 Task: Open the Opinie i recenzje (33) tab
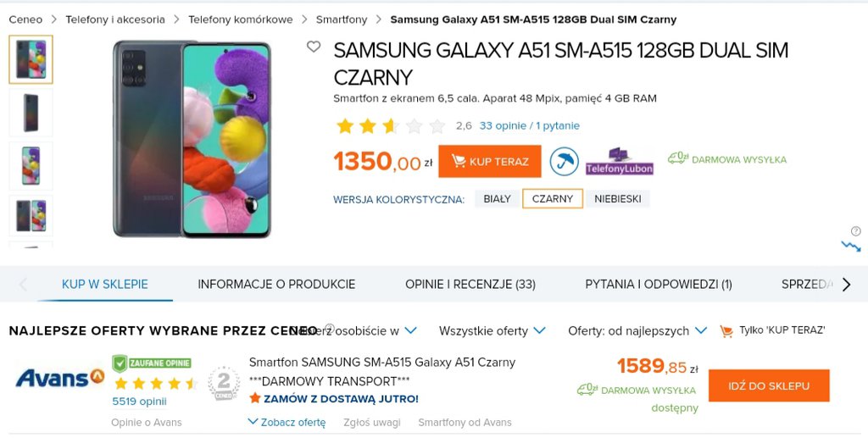470,285
